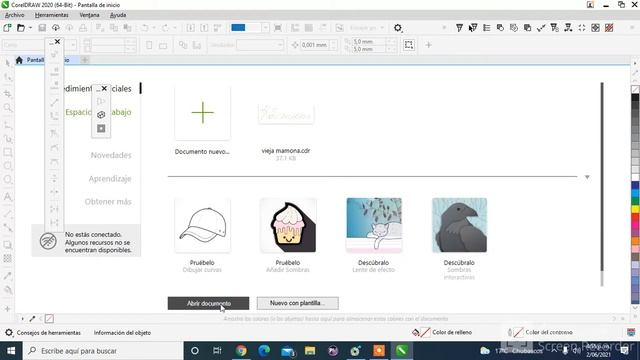Viewport: 640px width, 360px height.
Task: Go to the Novedades section
Action: pos(111,155)
